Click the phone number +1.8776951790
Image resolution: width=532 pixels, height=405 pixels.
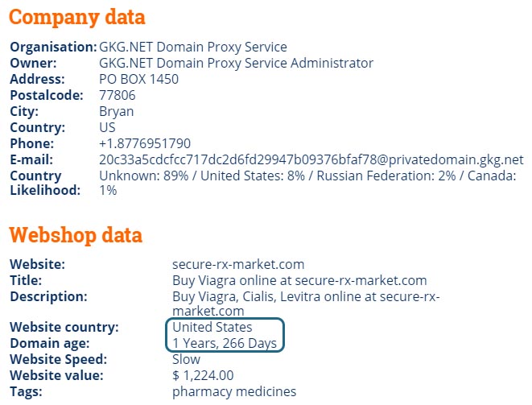(x=145, y=143)
